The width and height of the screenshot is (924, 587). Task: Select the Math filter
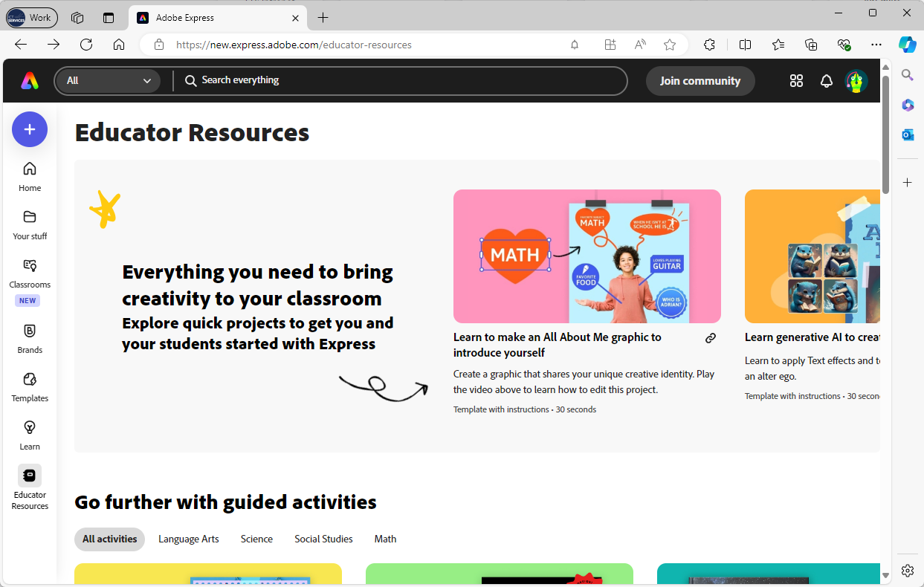tap(385, 539)
